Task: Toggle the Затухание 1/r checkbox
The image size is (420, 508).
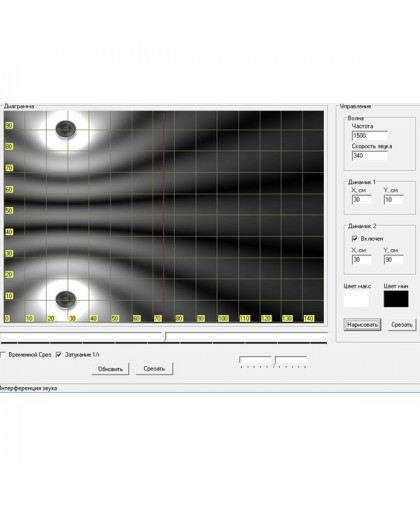Action: pyautogui.click(x=59, y=355)
